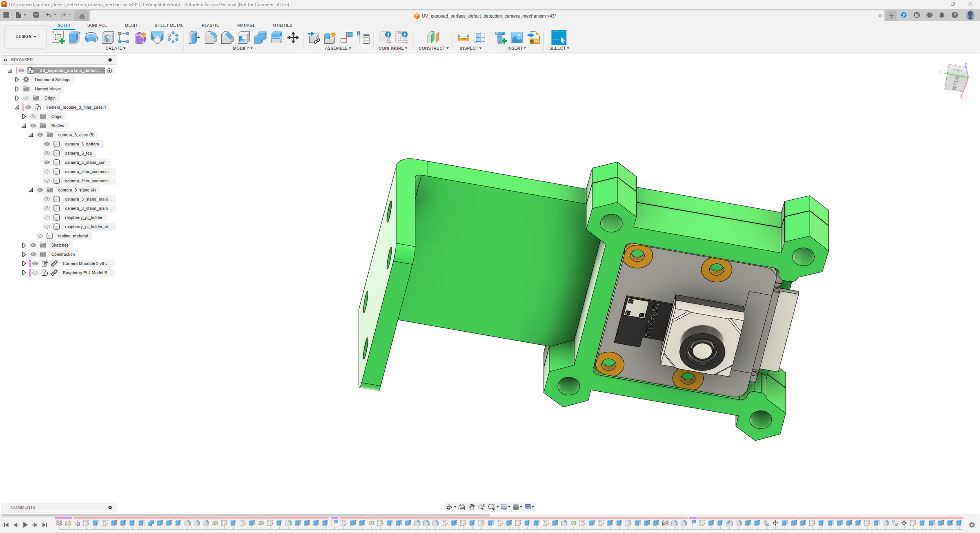The image size is (980, 533).
Task: Open the Create Form tool
Action: 140,38
